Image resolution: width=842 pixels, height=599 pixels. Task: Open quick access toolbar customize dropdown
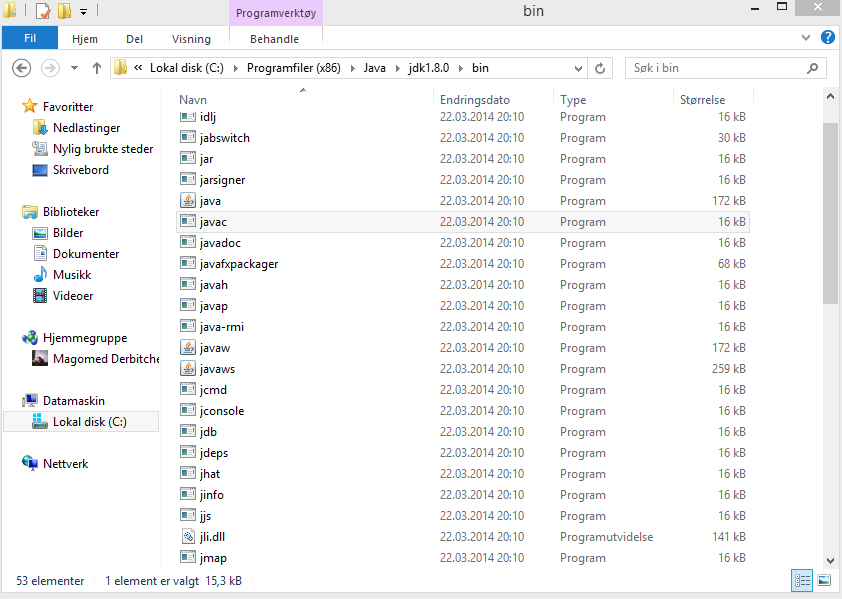click(x=84, y=11)
